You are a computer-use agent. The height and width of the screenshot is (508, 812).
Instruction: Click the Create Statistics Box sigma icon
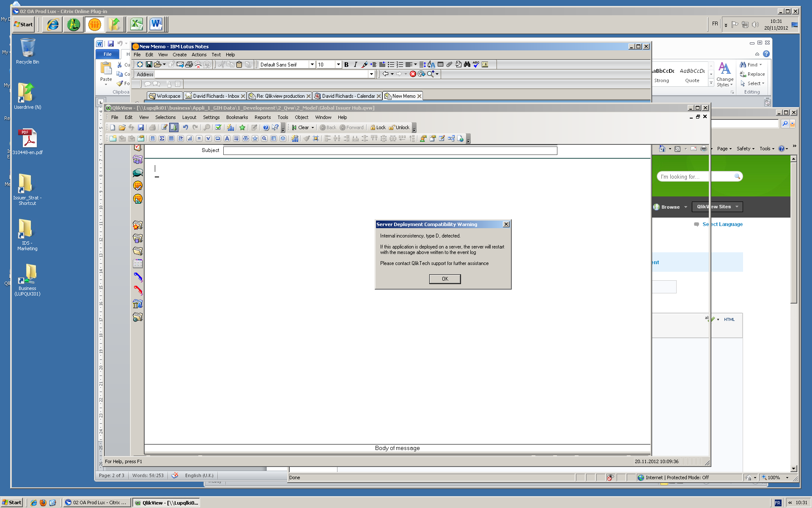tap(162, 138)
